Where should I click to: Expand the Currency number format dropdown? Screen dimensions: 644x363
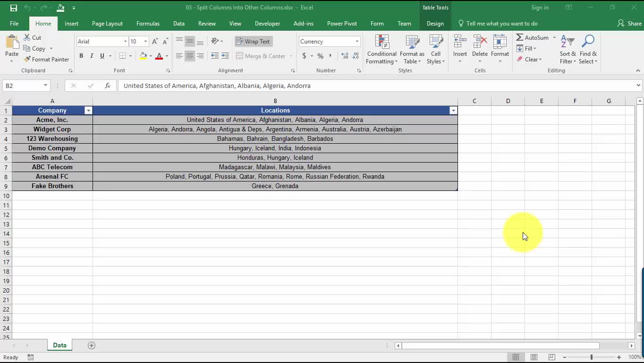point(357,42)
